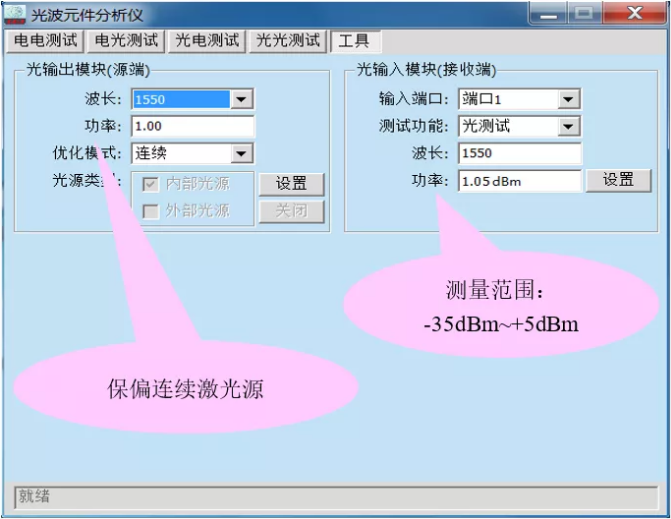Toggle the 内部光源 checkbox
Image resolution: width=671 pixels, height=519 pixels.
coord(150,184)
